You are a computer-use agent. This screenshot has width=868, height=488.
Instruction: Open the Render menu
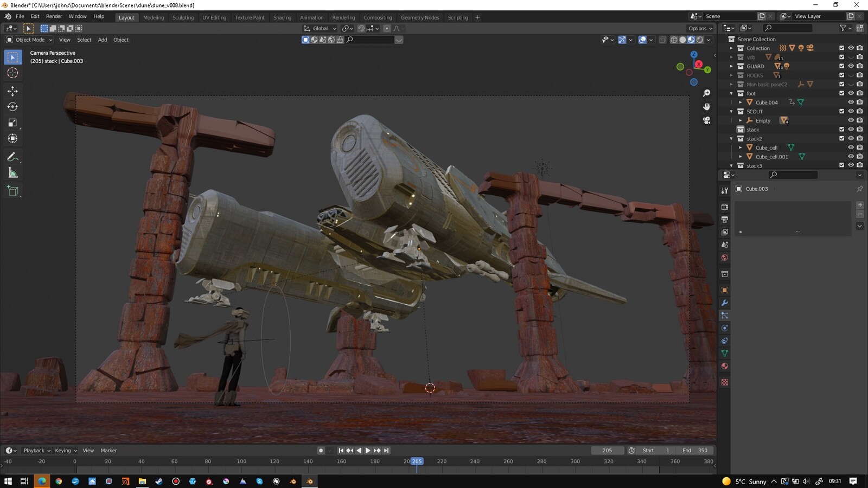click(54, 17)
